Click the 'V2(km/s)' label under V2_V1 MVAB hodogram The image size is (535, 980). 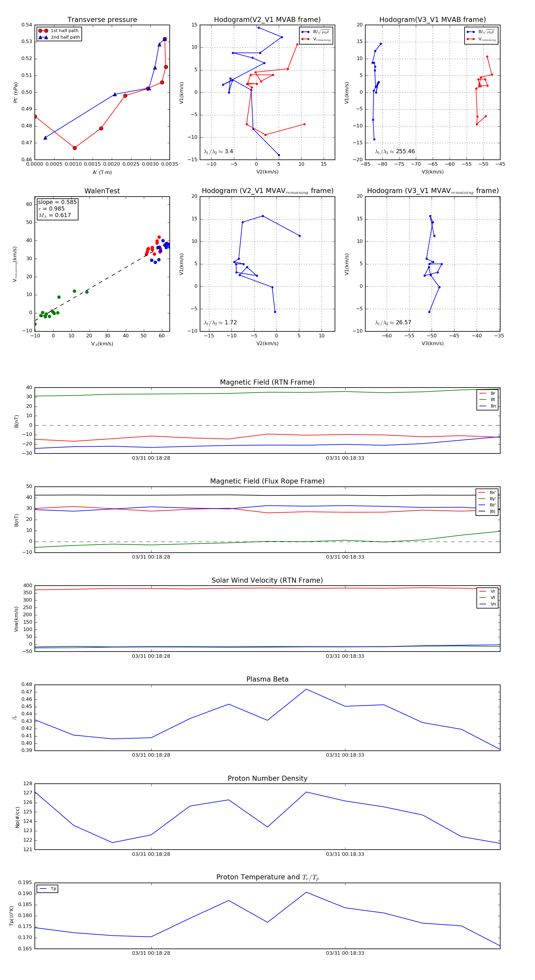pos(267,172)
